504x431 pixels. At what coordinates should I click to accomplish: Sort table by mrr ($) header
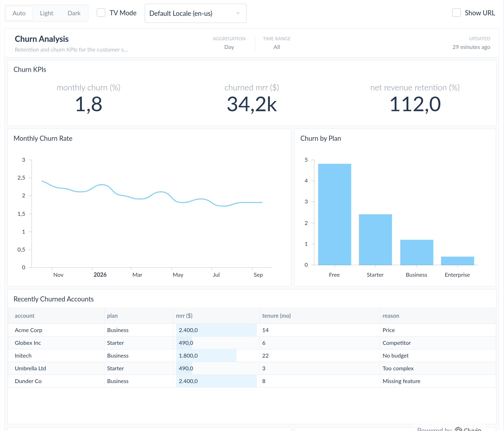184,316
